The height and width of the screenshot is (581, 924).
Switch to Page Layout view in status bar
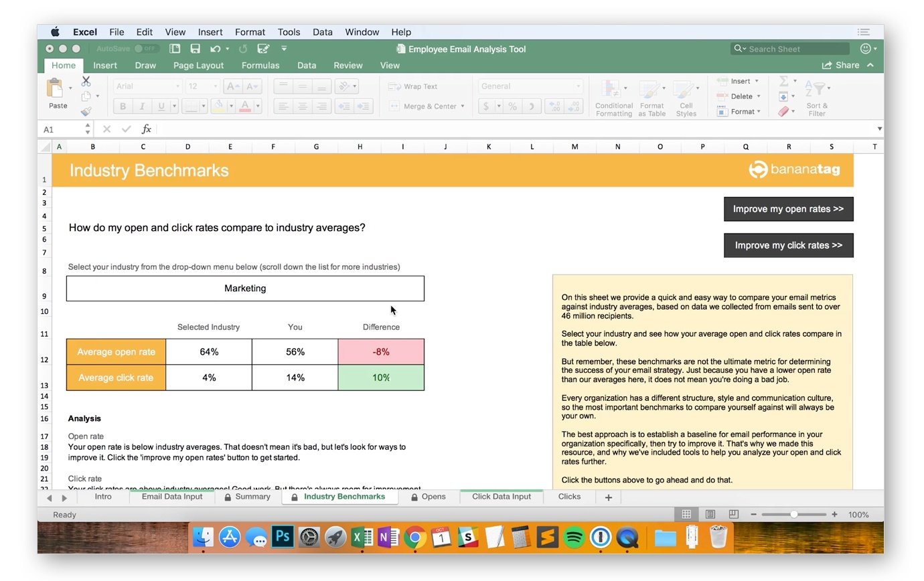(710, 514)
